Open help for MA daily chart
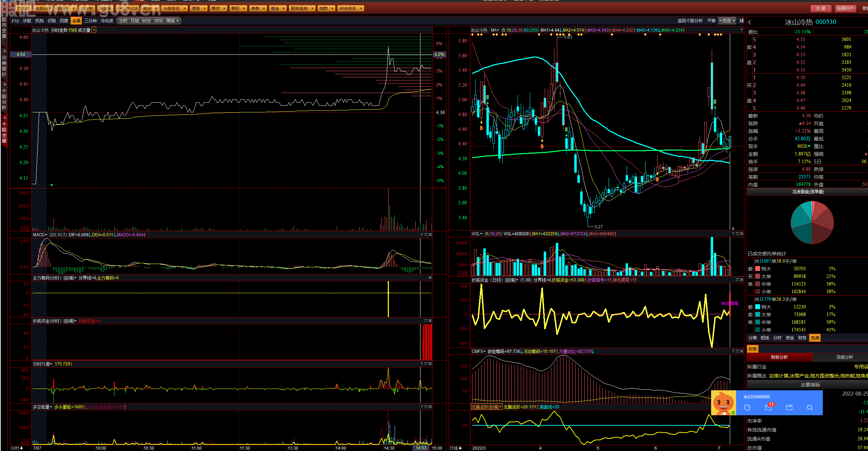 pyautogui.click(x=742, y=30)
